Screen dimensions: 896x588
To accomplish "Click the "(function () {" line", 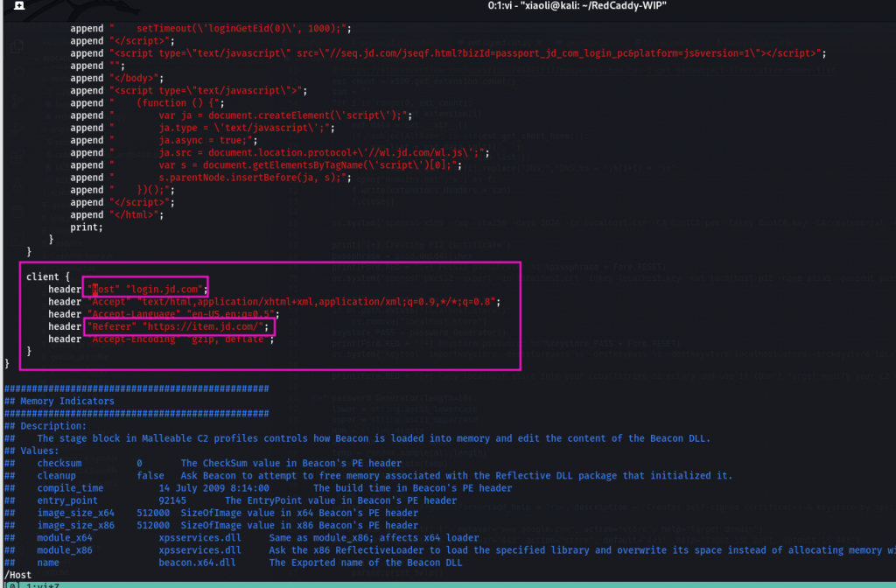I will (147, 103).
